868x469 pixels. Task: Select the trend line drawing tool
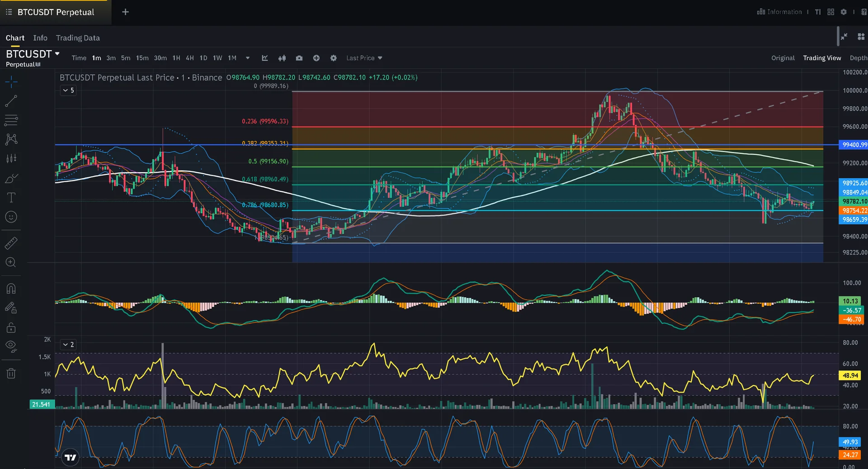tap(11, 101)
